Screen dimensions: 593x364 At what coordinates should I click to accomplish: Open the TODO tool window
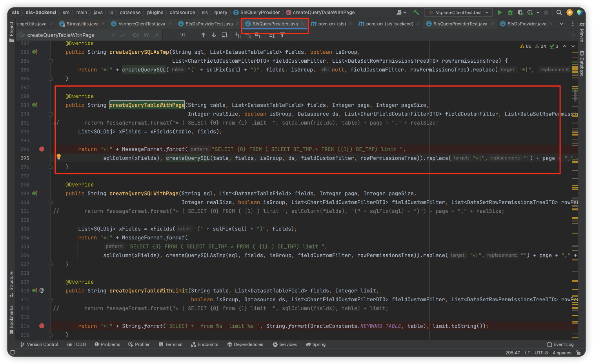click(76, 344)
